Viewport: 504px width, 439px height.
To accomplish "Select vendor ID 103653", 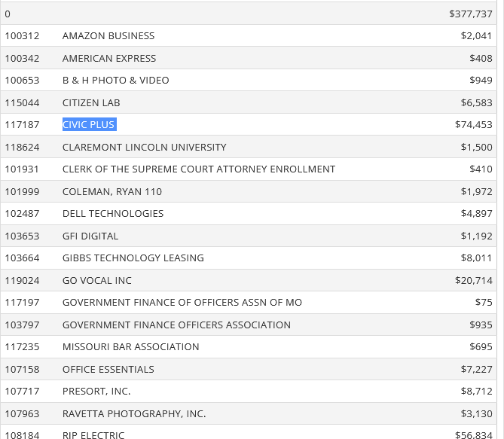I will coord(22,236).
